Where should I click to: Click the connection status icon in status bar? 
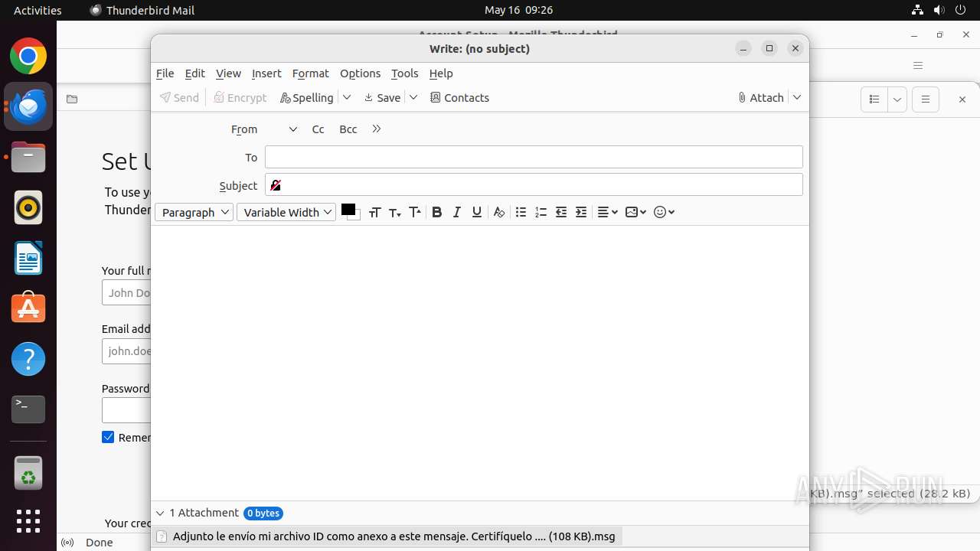pyautogui.click(x=67, y=543)
